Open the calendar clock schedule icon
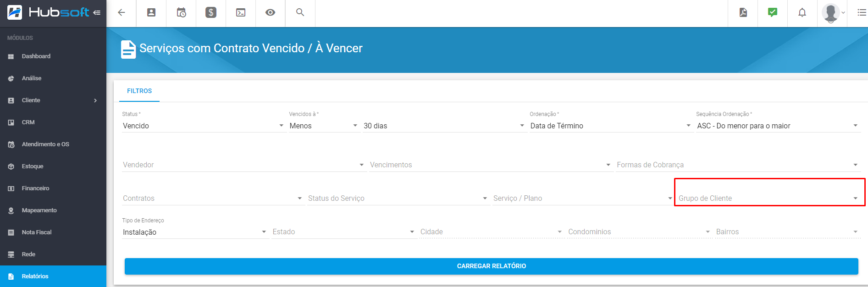The image size is (868, 287). coord(181,13)
